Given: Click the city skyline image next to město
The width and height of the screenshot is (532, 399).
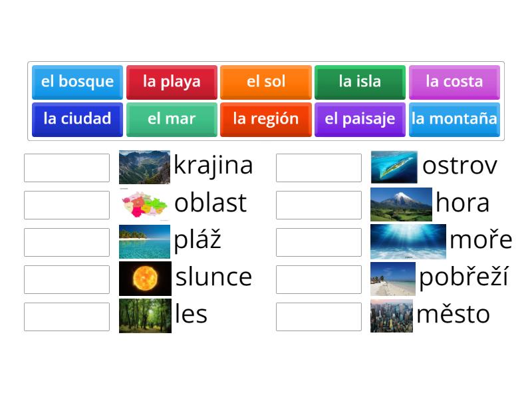Looking at the screenshot, I should (391, 316).
